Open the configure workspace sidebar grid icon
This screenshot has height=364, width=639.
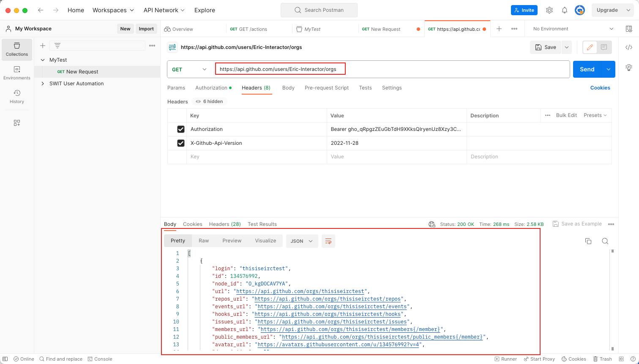pyautogui.click(x=17, y=123)
